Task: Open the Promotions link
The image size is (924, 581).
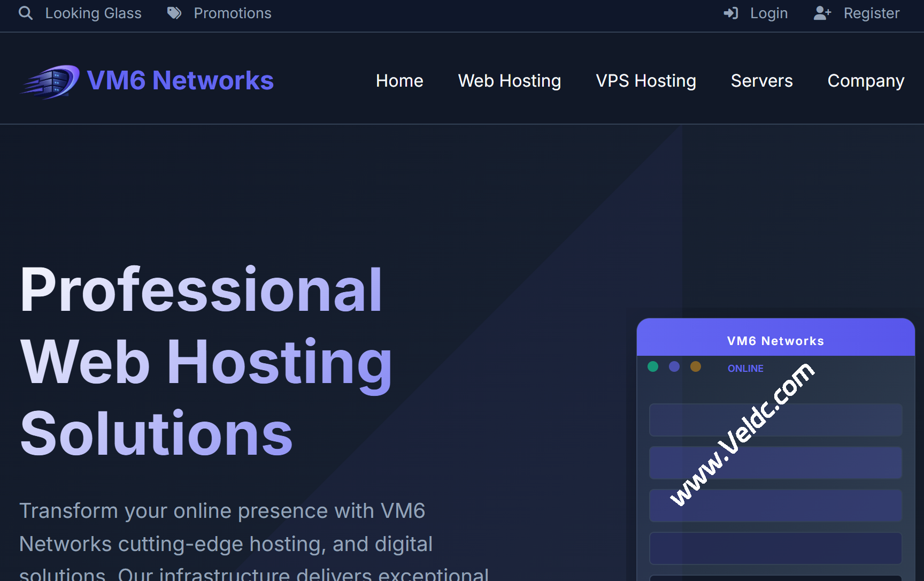Action: tap(232, 13)
